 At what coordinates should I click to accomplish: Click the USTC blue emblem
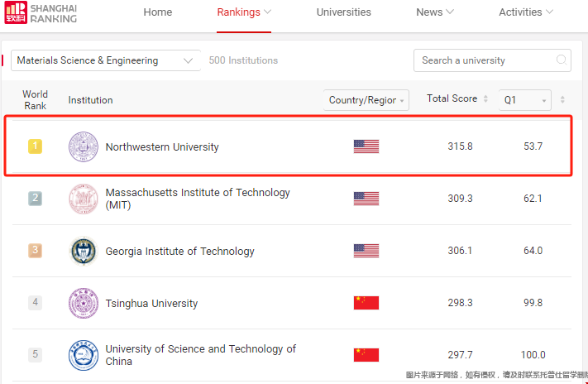[x=84, y=355]
